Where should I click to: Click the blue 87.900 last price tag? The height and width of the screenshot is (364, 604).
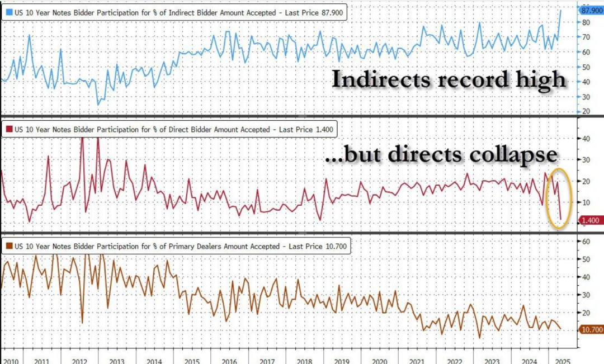click(591, 10)
